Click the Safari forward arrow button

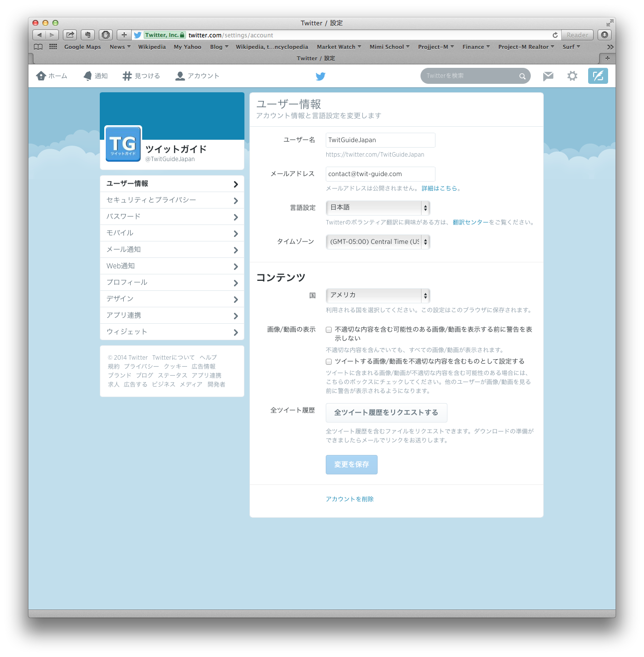pos(52,35)
